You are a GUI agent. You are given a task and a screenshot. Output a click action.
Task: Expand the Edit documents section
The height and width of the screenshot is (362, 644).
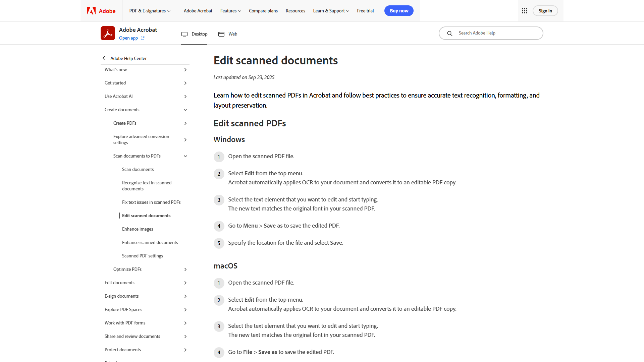[x=185, y=283]
